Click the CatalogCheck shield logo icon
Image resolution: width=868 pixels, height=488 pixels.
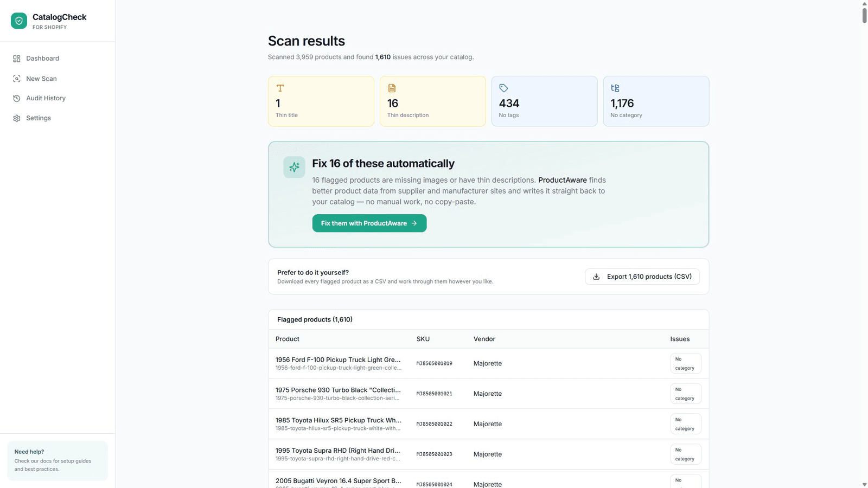19,21
